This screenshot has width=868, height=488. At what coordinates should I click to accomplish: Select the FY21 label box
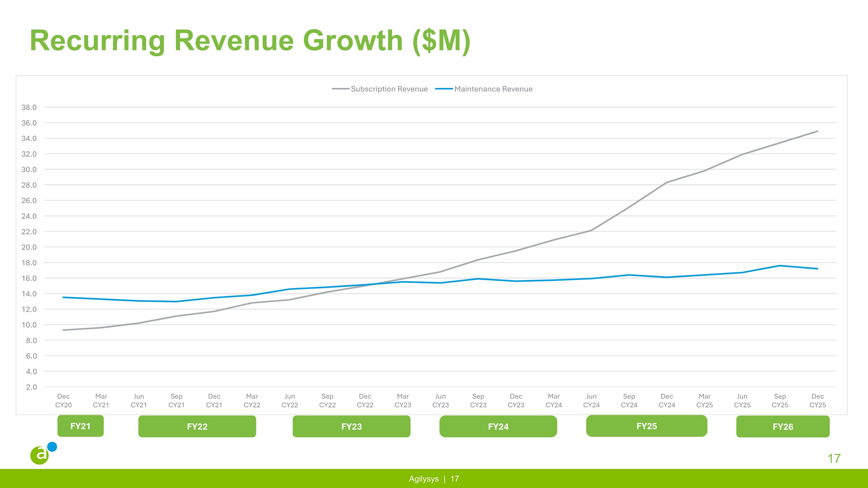click(x=80, y=426)
